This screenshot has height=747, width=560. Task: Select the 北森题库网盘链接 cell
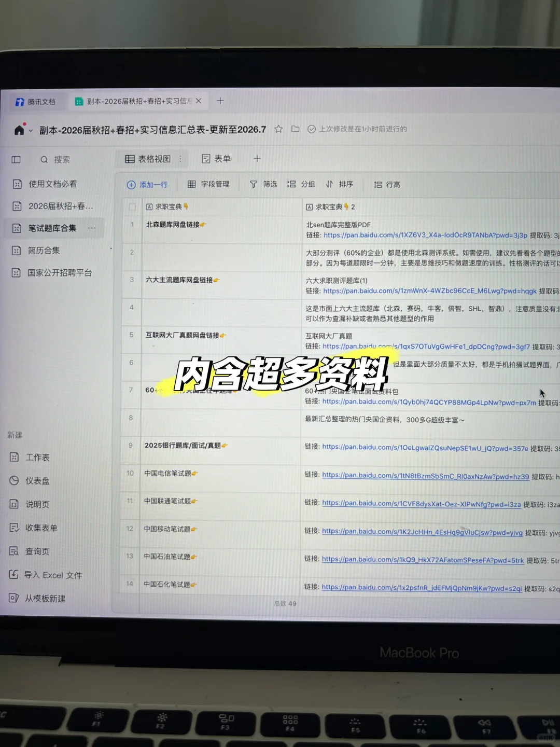221,229
